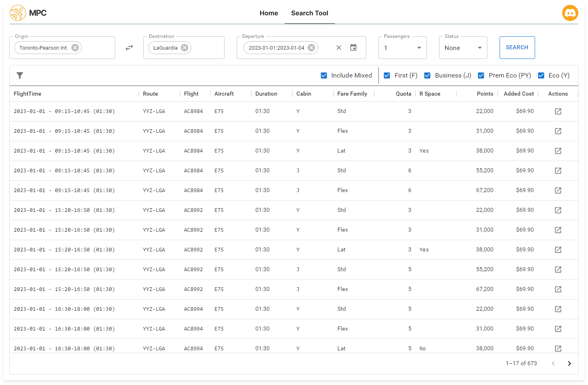Open the table filter funnel icon
Viewport: 588px width, 385px height.
coord(20,75)
